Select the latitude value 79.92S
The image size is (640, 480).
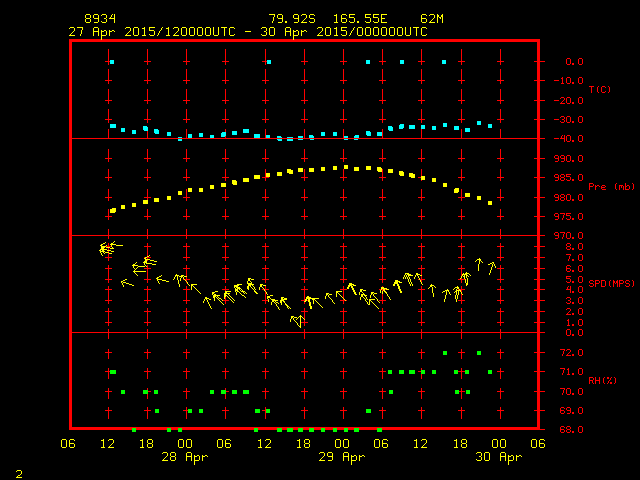[x=292, y=19]
